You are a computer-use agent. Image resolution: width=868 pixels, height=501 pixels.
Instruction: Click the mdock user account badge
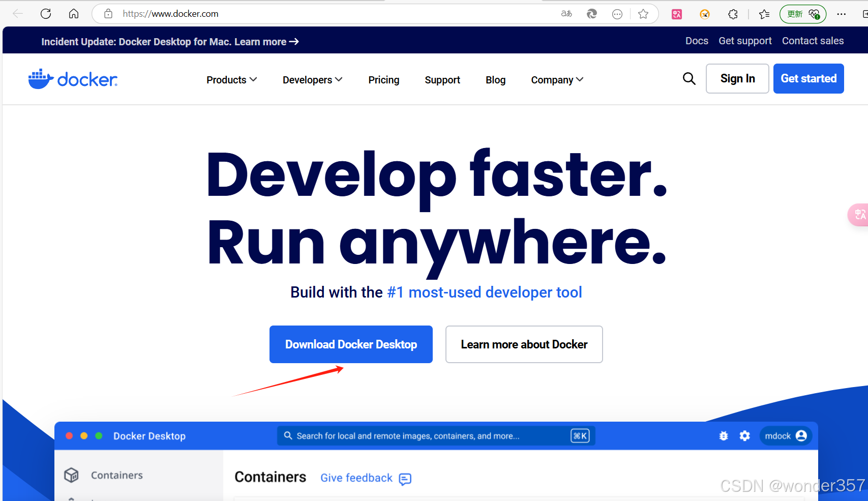(786, 436)
